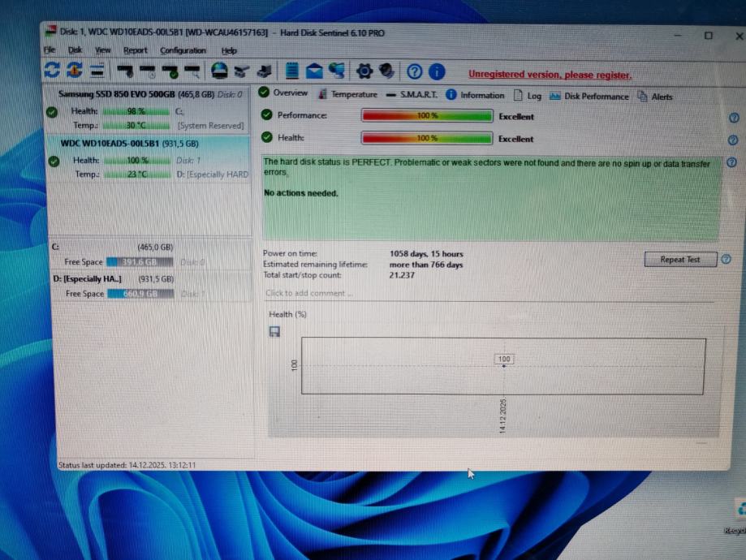Click the Samsung SSD Health 98 % bar
This screenshot has width=746, height=560.
[136, 111]
